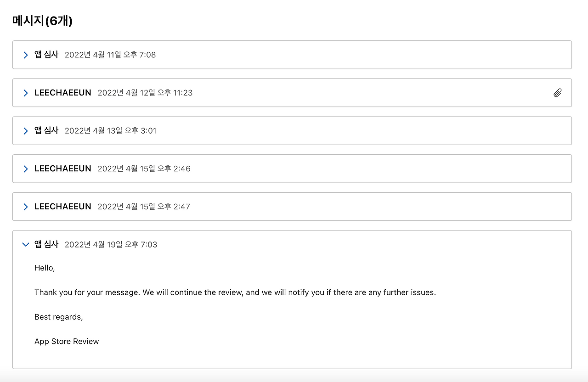Click timestamp 2022년 4월 11일 오후 7:08
Image resolution: width=588 pixels, height=382 pixels.
(110, 55)
